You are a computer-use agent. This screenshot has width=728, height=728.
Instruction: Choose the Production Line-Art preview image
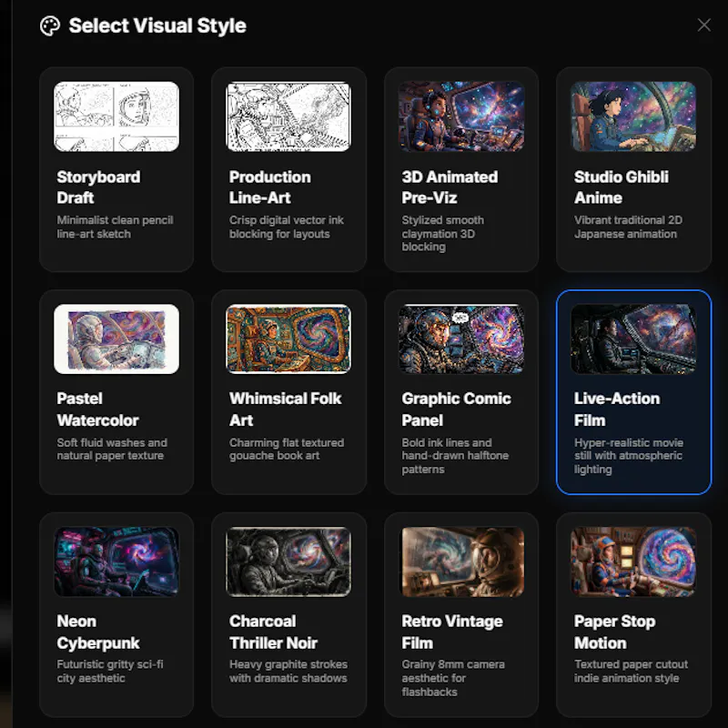click(288, 116)
